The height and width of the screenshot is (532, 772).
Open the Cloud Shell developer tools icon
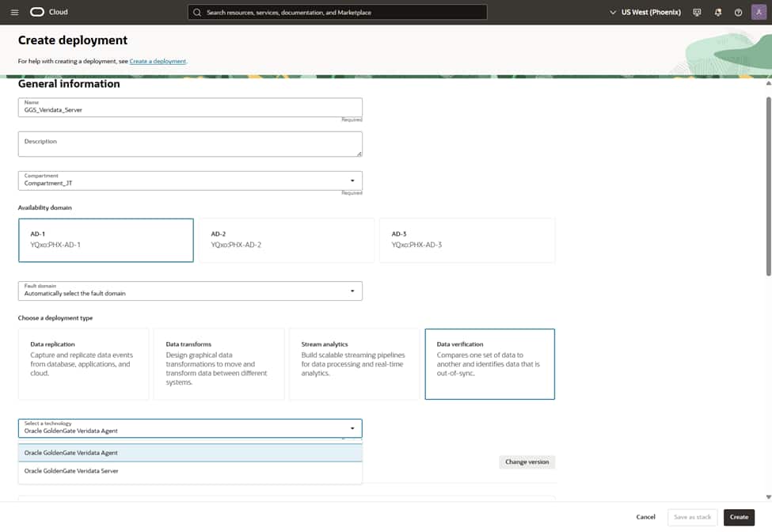[697, 13]
